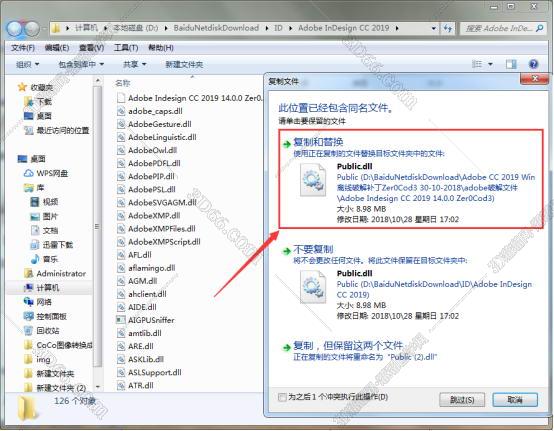Click the Explorer forward navigation button
554x431 pixels.
[32, 29]
